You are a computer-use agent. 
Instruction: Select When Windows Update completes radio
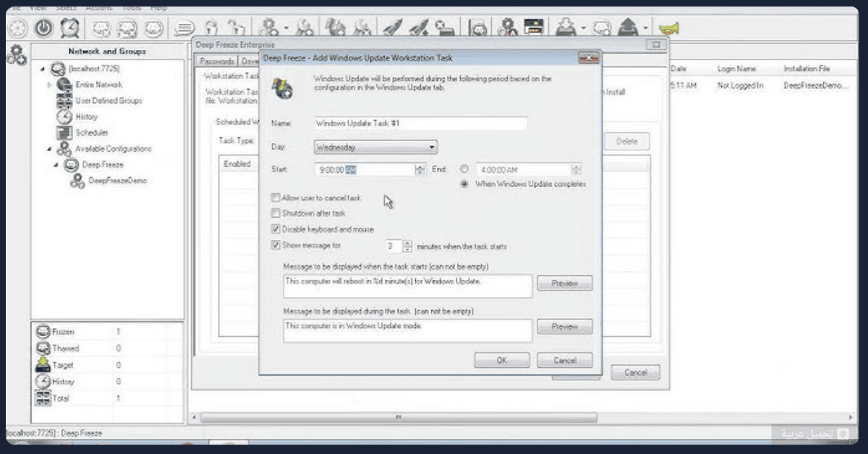(x=464, y=184)
